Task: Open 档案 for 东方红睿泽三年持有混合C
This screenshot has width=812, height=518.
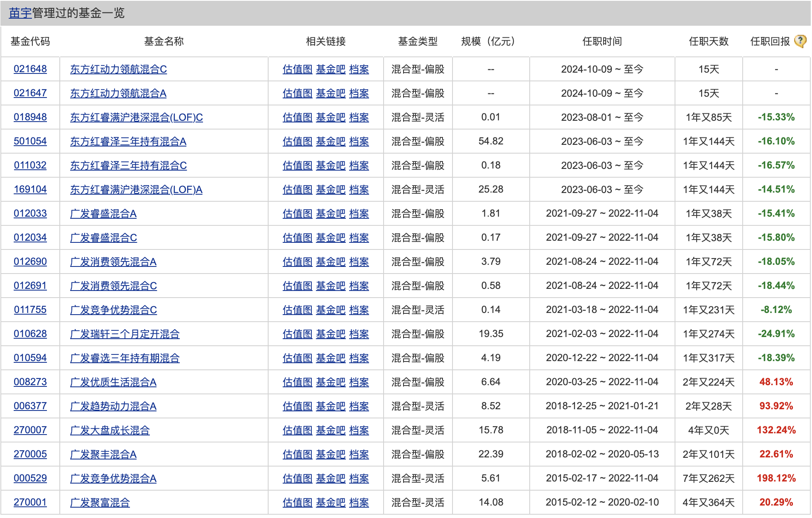Action: pos(359,166)
